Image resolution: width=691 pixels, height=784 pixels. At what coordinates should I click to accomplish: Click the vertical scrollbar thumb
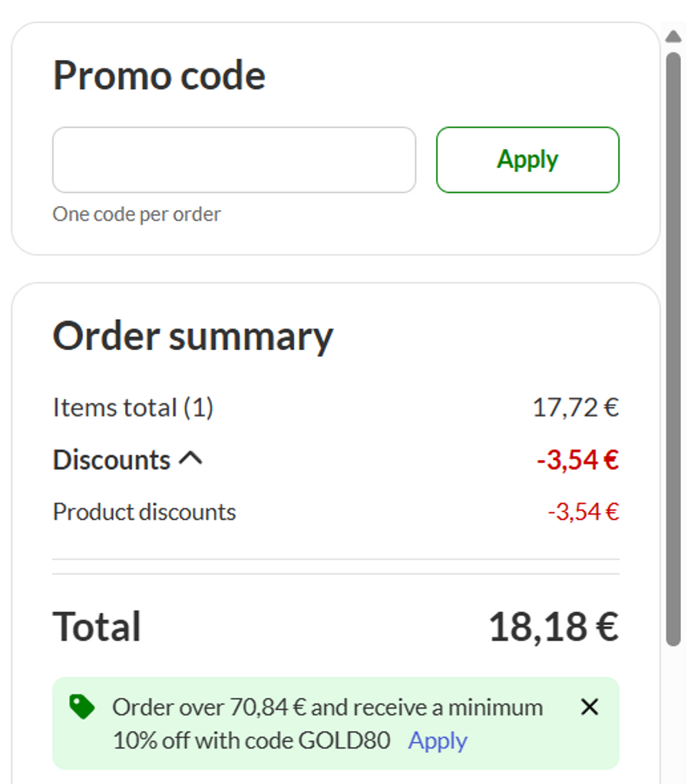[x=673, y=346]
